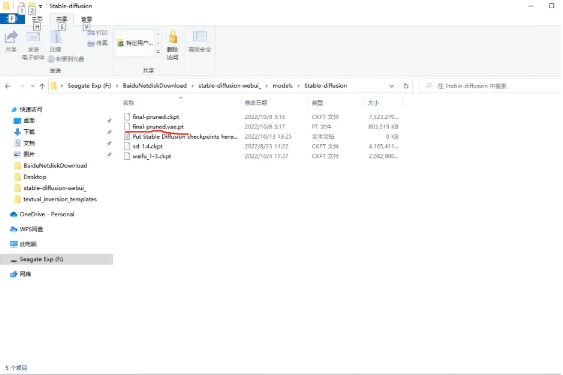This screenshot has height=375, width=563.
Task: Click stable-diffusion-webui_ in address breadcrumb
Action: coord(229,86)
